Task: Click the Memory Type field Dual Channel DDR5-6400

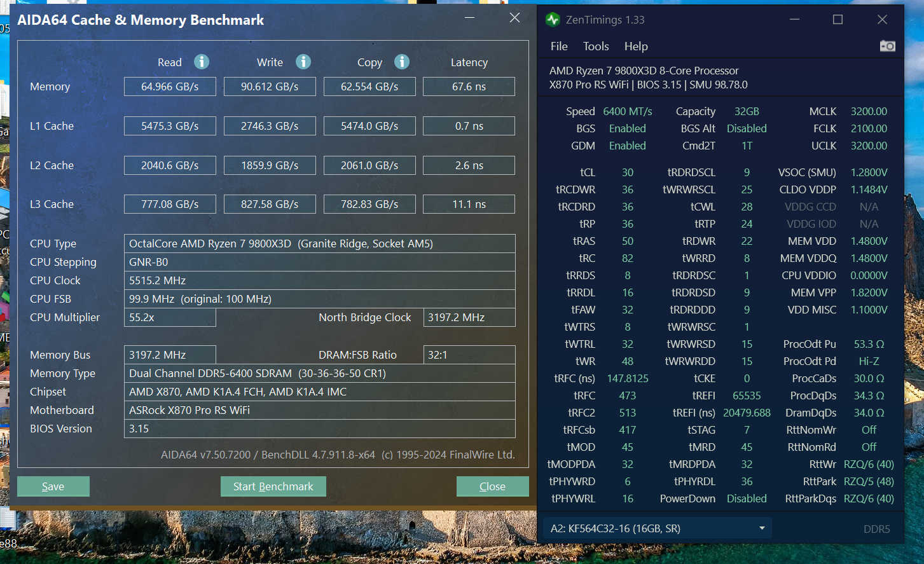Action: click(320, 373)
